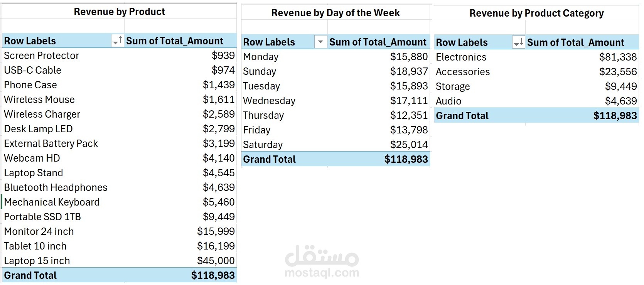The height and width of the screenshot is (285, 644).
Task: Click the Thursday row label
Action: pyautogui.click(x=263, y=115)
